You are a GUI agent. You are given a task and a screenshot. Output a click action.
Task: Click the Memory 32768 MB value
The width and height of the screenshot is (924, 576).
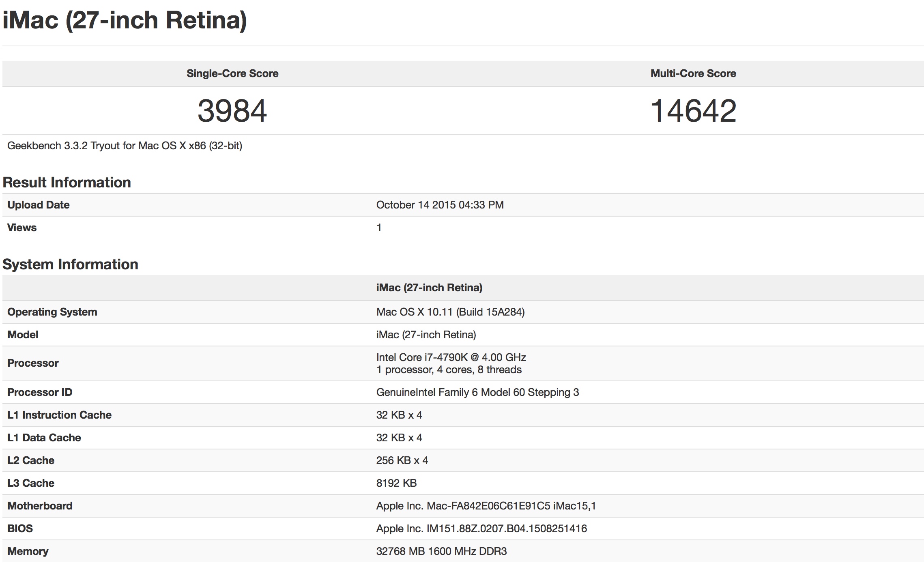(441, 551)
